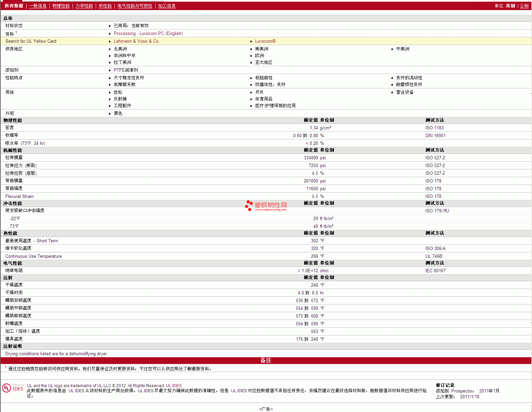The image size is (532, 412).
Task: Click the PTFE润滑剂 additive entry
Action: click(x=126, y=70)
